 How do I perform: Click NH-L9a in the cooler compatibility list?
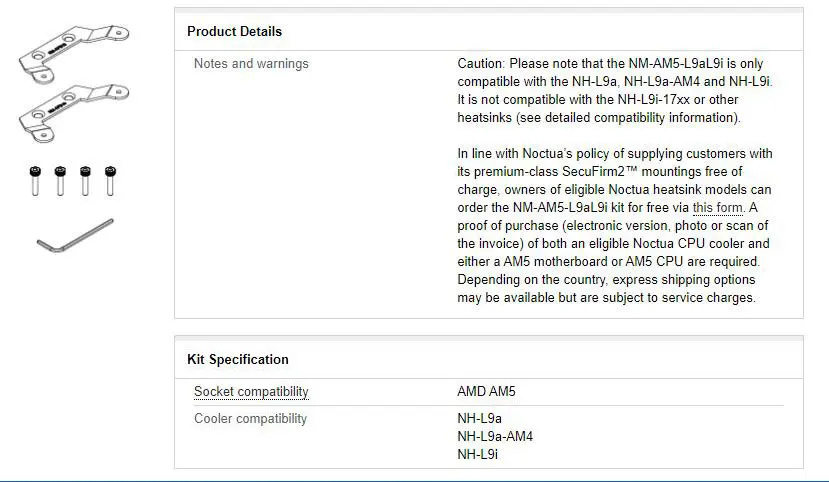479,419
